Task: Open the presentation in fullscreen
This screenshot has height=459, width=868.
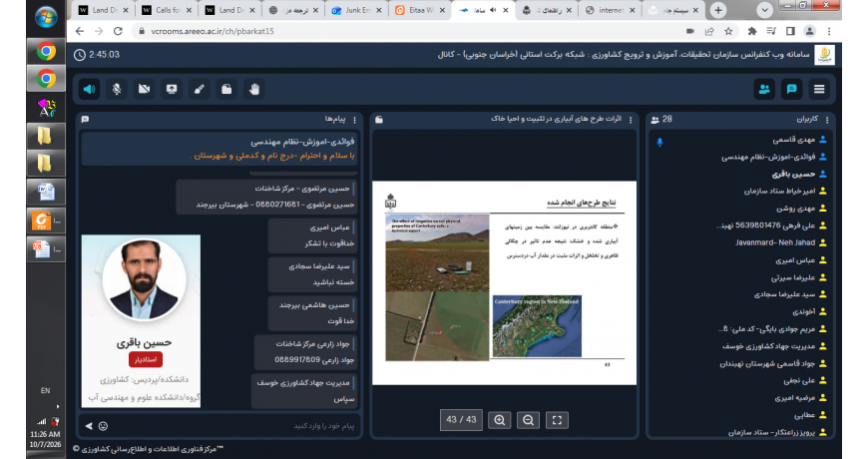Action: click(x=557, y=420)
